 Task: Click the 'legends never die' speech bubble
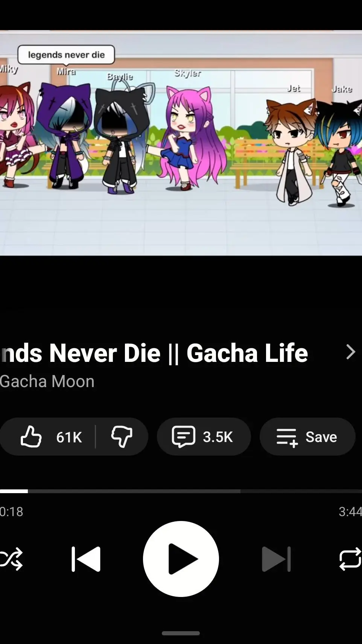[x=66, y=55]
